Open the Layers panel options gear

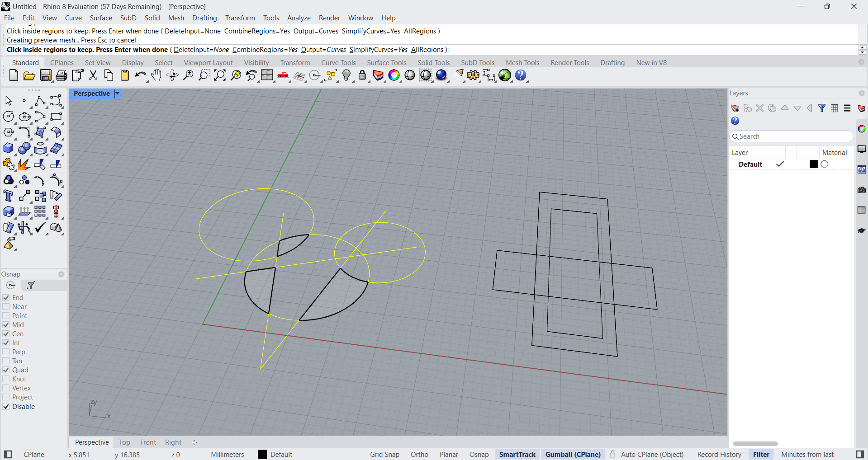pyautogui.click(x=861, y=94)
